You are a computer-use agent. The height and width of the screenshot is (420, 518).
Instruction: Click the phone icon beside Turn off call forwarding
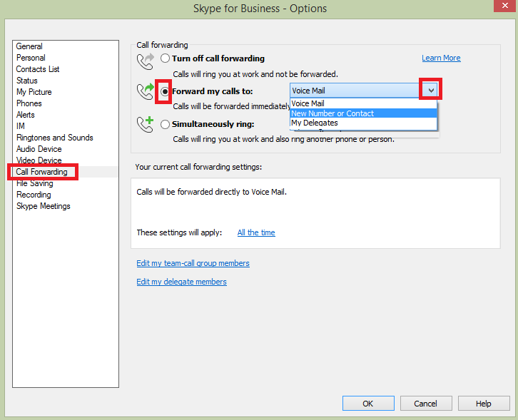(146, 61)
